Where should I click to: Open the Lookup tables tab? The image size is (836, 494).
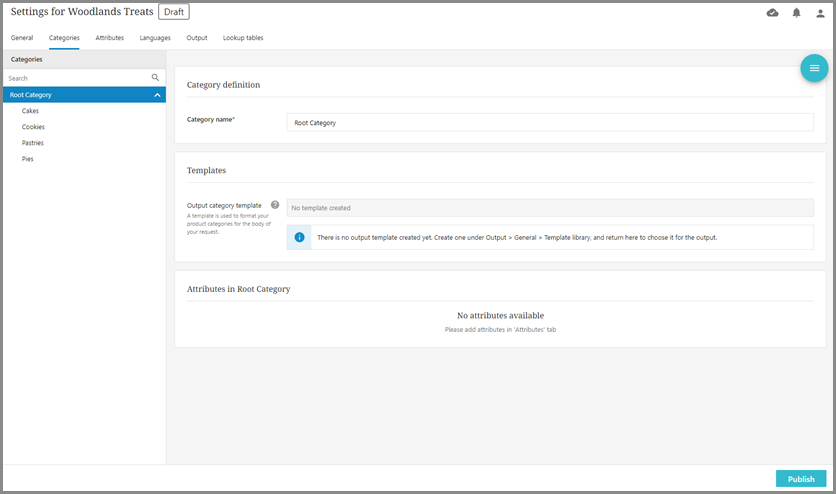(x=243, y=38)
